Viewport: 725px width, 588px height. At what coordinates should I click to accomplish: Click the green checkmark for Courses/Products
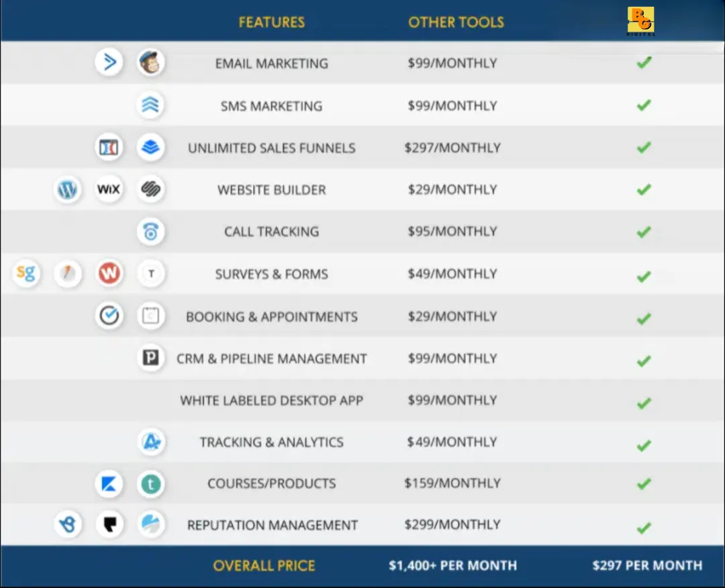(x=644, y=484)
